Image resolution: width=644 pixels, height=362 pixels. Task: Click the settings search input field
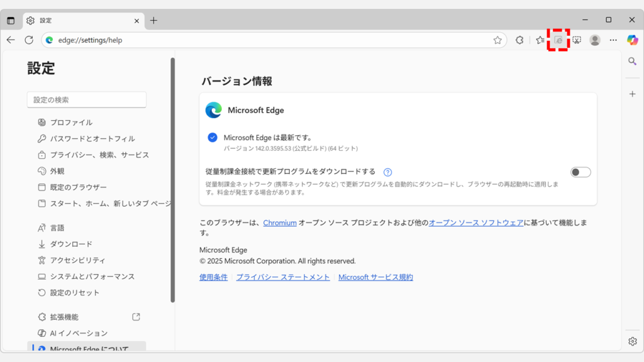(x=86, y=99)
